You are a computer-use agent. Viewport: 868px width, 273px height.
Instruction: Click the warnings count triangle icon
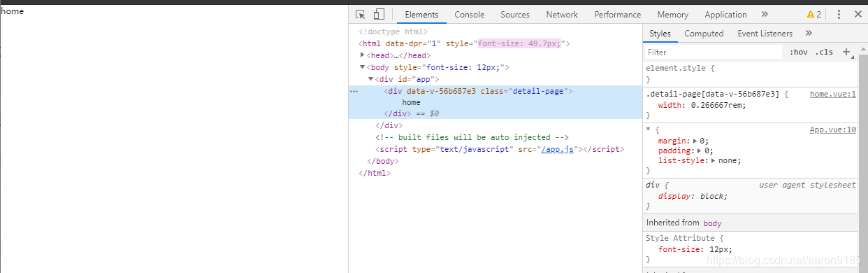tap(810, 14)
